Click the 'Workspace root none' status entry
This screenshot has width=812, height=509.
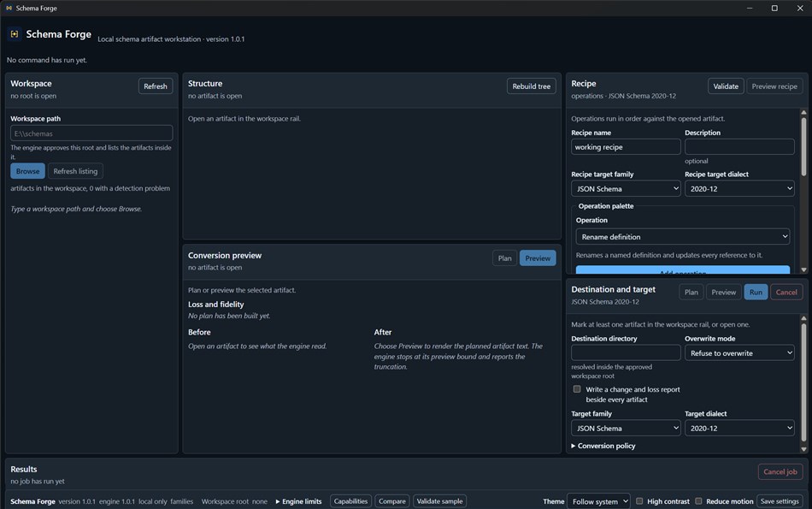point(234,501)
